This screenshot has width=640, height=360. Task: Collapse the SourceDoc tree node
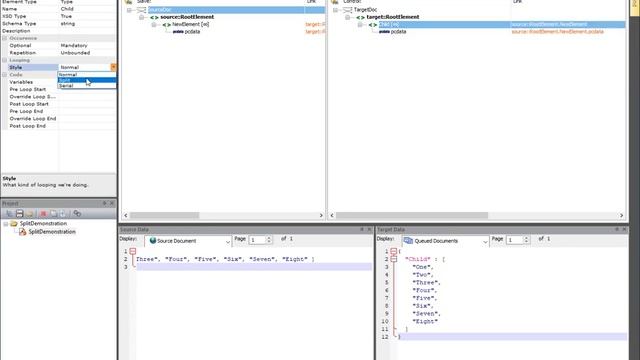(x=129, y=10)
